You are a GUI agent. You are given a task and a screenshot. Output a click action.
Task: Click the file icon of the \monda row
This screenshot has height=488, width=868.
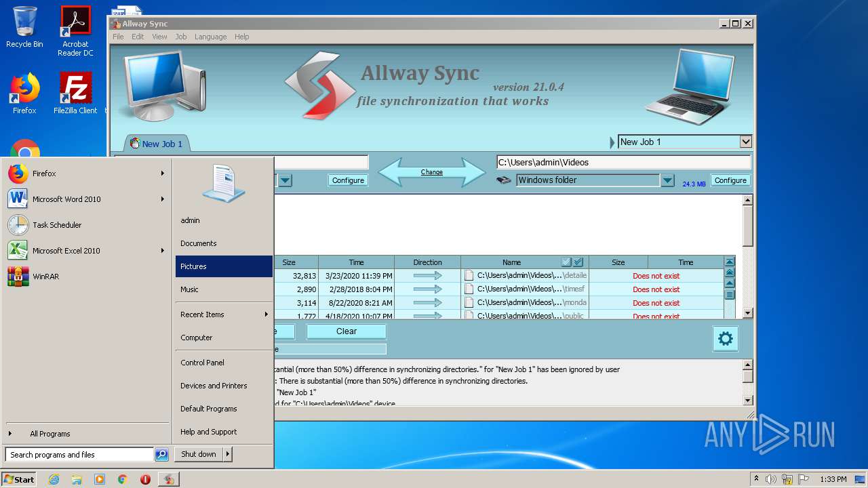[469, 303]
